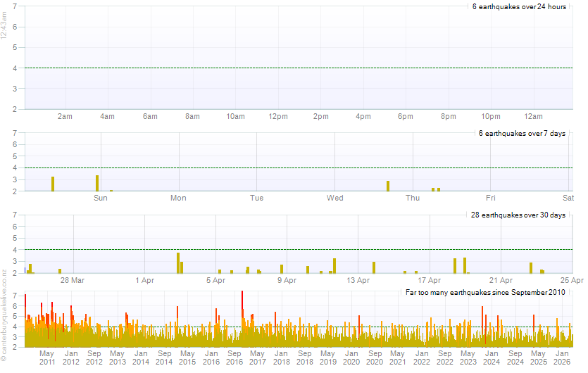Click "Far too many earthquakes since September 2010"
The image size is (588, 373).
tap(485, 292)
